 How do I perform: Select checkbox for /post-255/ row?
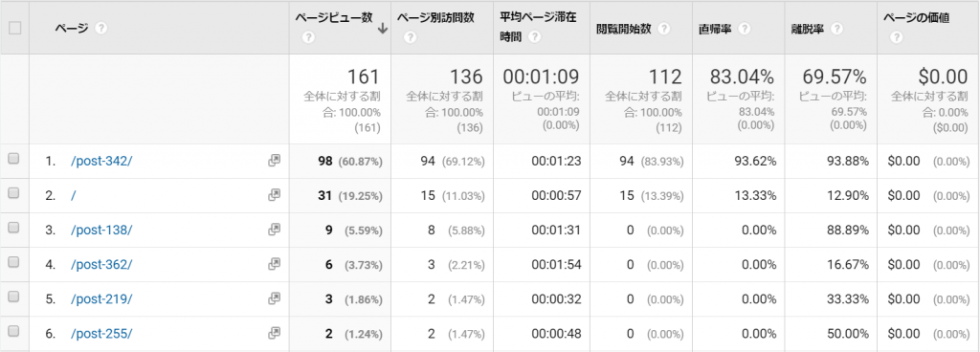(x=13, y=331)
